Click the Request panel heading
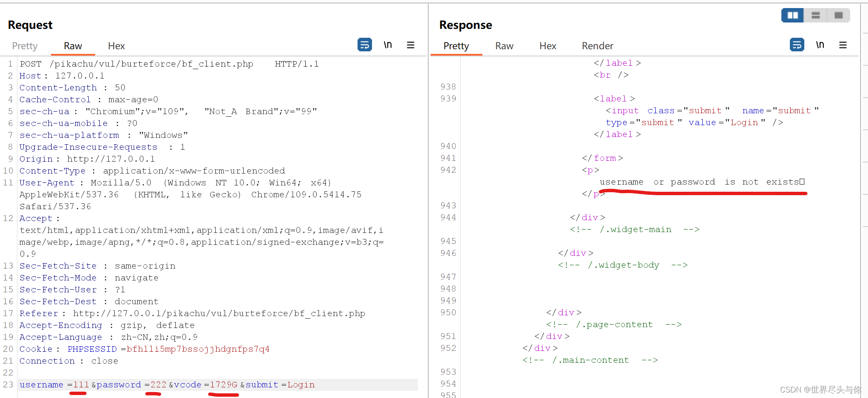The image size is (868, 398). tap(30, 25)
